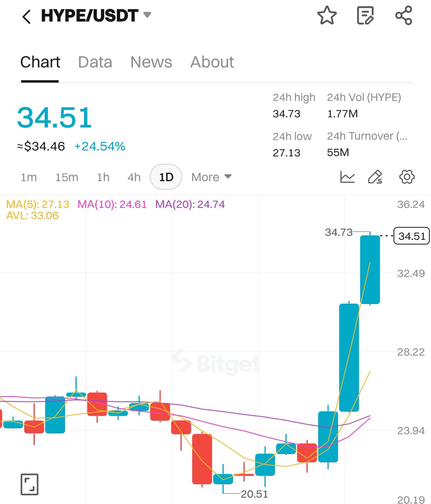This screenshot has width=431, height=504.
Task: Click the 34.73 high marker on chart
Action: point(339,232)
